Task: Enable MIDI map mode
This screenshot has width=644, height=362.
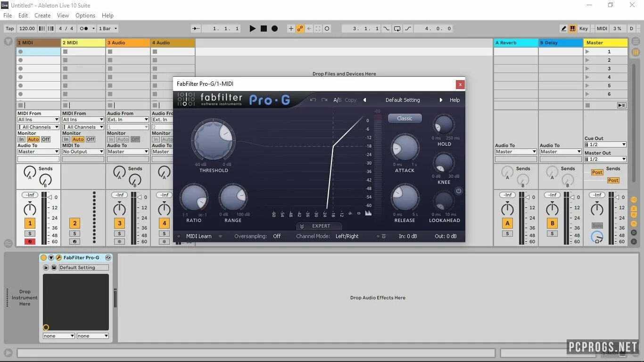Action: (x=602, y=28)
